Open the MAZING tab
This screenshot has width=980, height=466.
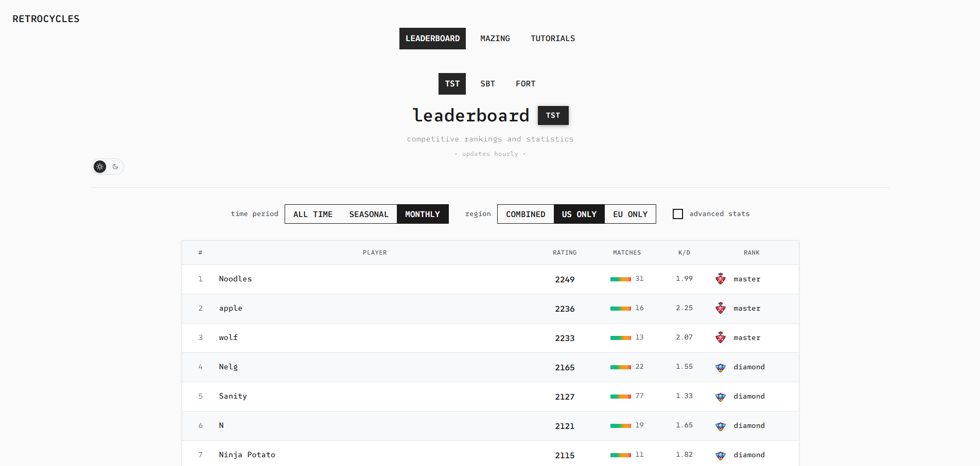tap(495, 39)
